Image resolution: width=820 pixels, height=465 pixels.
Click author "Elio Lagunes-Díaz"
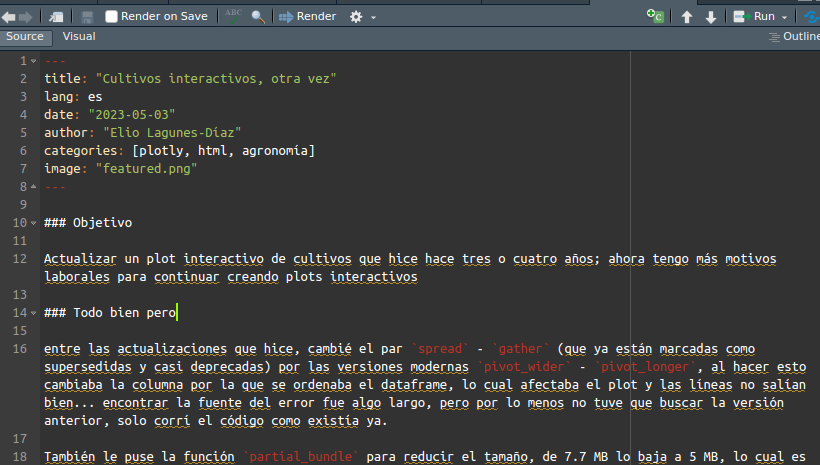pyautogui.click(x=172, y=133)
